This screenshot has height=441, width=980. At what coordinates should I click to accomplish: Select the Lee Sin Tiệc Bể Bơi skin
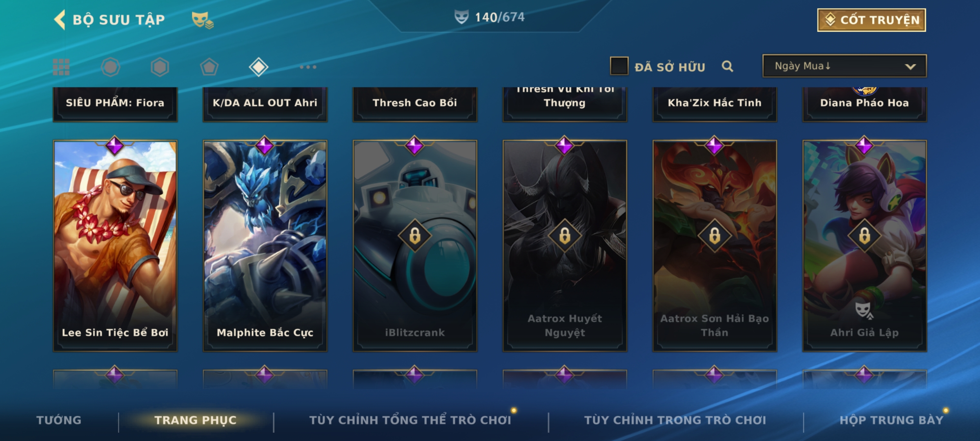pos(115,246)
